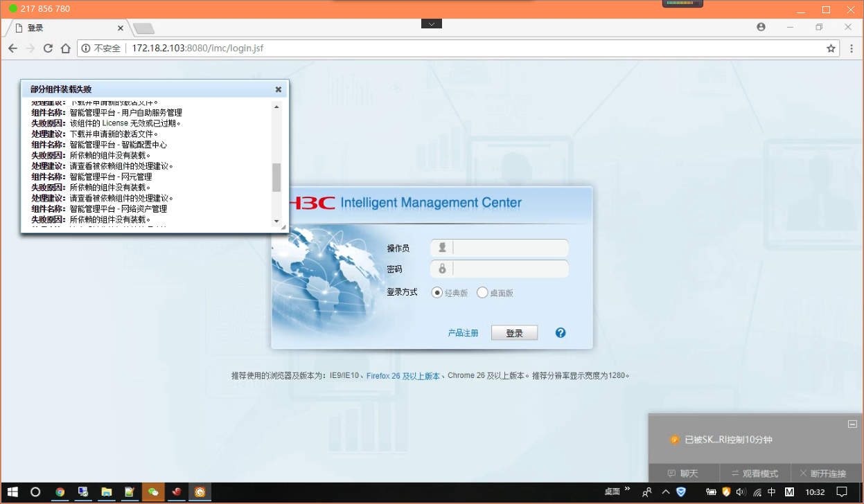Open the 产品注册 link
Viewport: 864px width, 504px height.
point(463,333)
